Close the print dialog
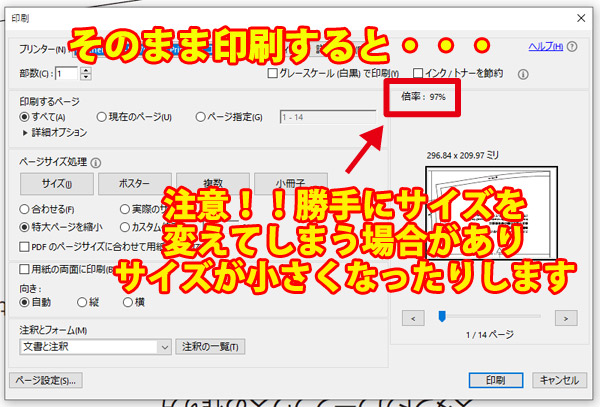The image size is (600, 407). click(581, 18)
